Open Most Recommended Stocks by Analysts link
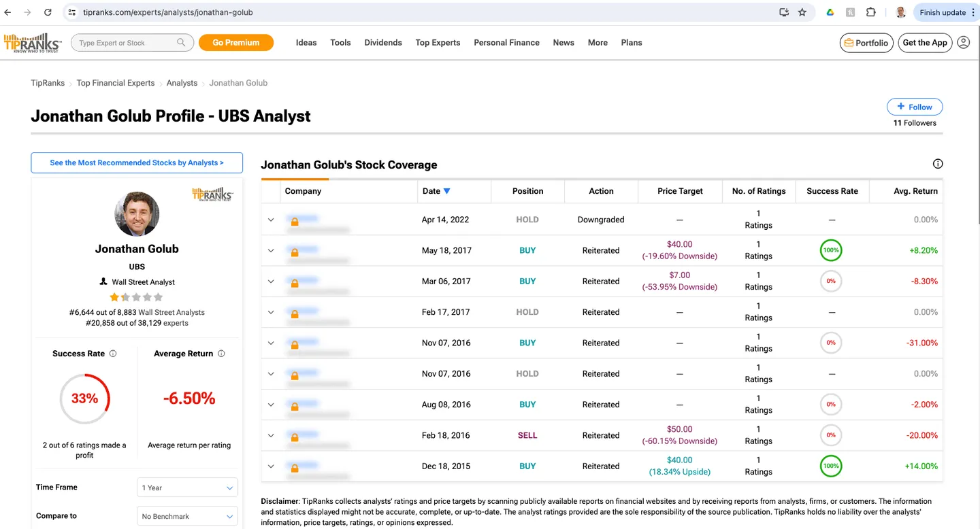 pyautogui.click(x=137, y=163)
